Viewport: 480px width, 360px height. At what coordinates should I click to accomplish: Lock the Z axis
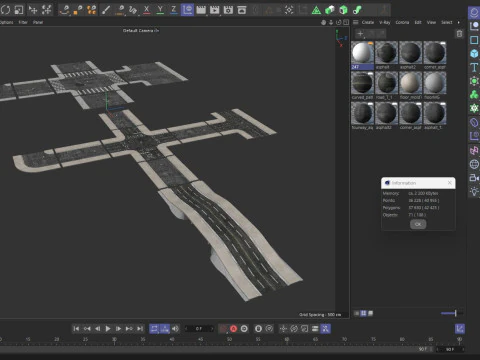pyautogui.click(x=174, y=10)
